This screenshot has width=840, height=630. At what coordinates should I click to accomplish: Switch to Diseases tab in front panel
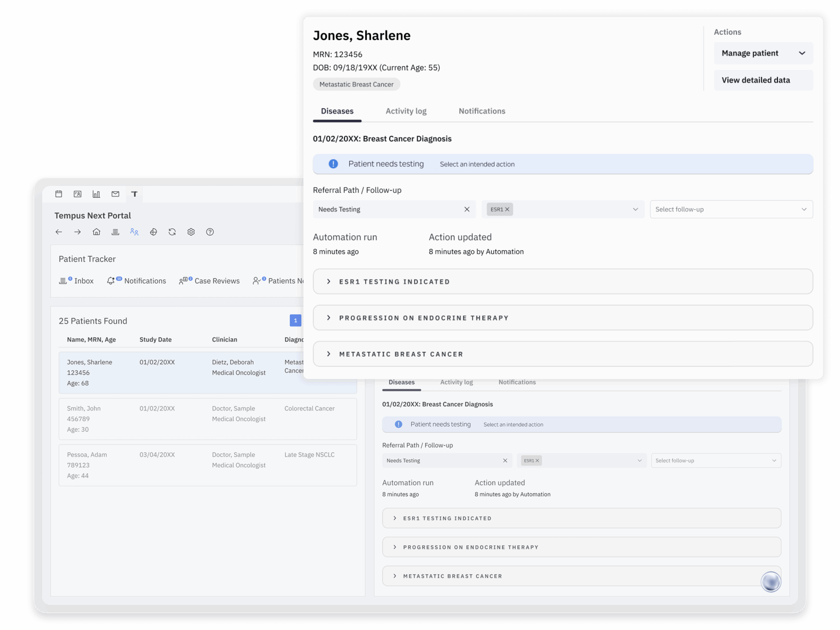[x=337, y=111]
